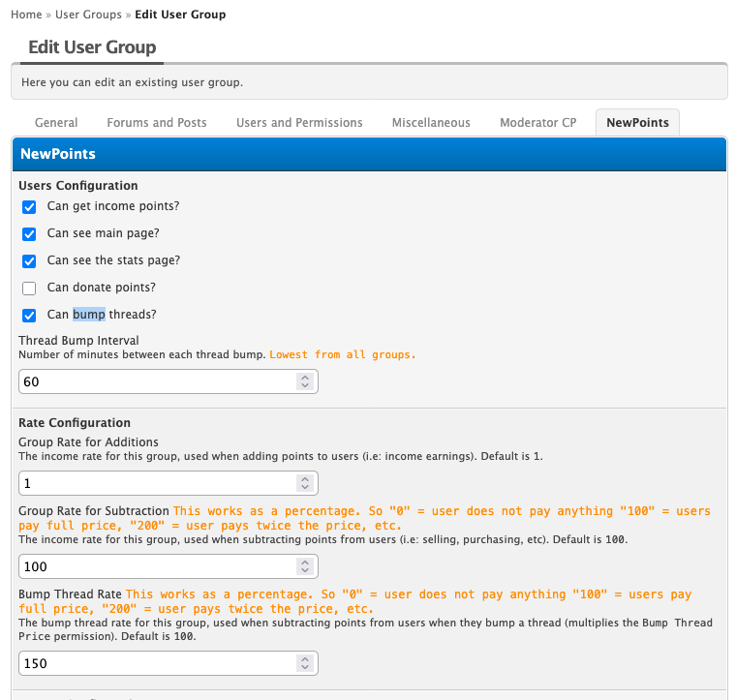Navigate to User Groups breadcrumb link
Screen dimensions: 736x700
point(88,15)
